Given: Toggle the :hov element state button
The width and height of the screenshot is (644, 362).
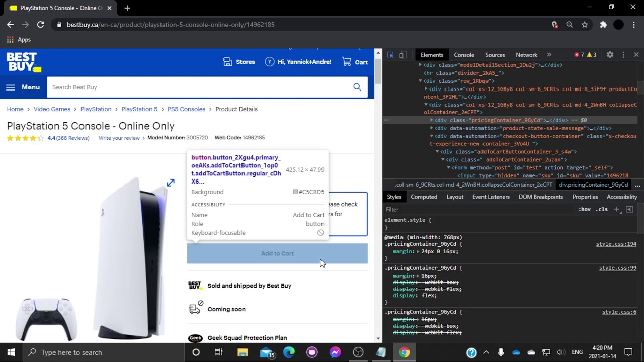Looking at the screenshot, I should pyautogui.click(x=584, y=209).
